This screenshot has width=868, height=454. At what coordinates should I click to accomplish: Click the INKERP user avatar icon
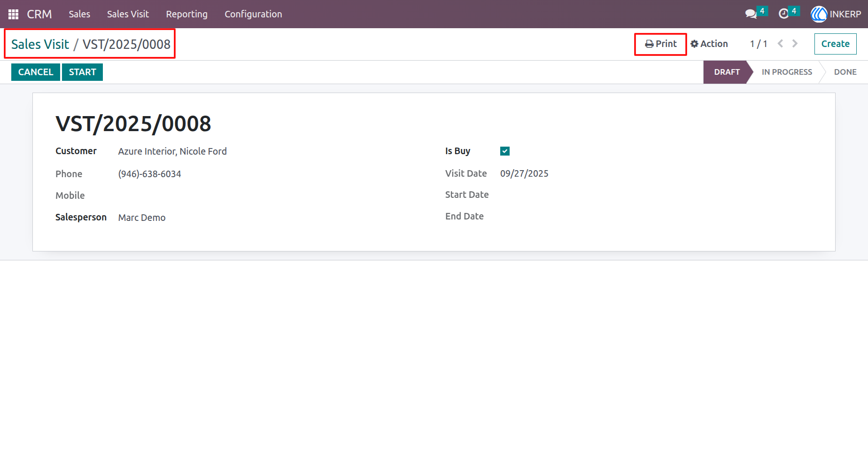click(819, 14)
